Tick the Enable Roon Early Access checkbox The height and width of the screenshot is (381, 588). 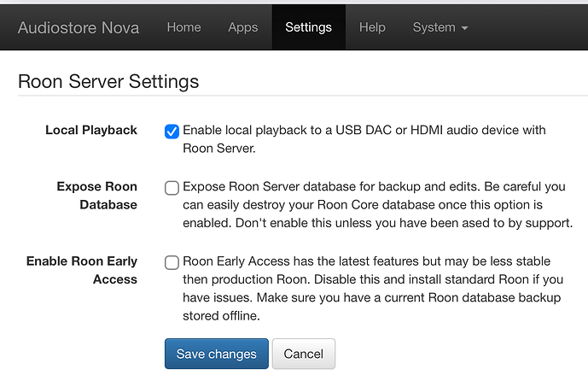pos(172,262)
